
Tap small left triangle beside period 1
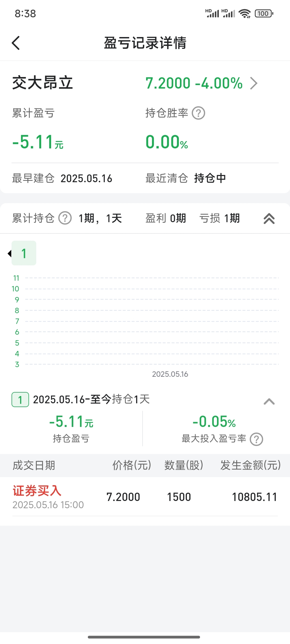tap(10, 253)
